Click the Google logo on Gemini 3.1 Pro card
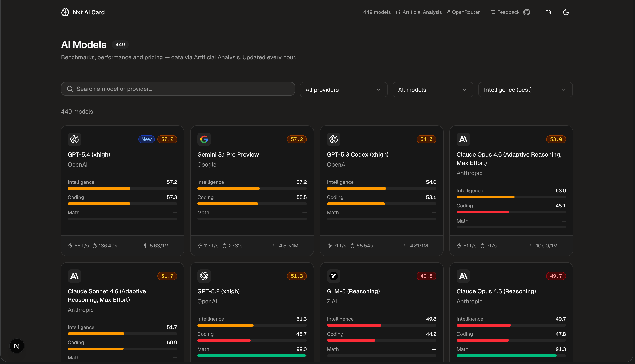This screenshot has width=635, height=364. (204, 139)
